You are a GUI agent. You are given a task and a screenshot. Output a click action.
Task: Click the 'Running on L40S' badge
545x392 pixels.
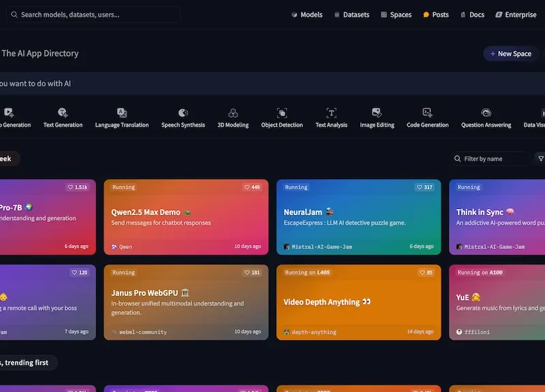[307, 272]
